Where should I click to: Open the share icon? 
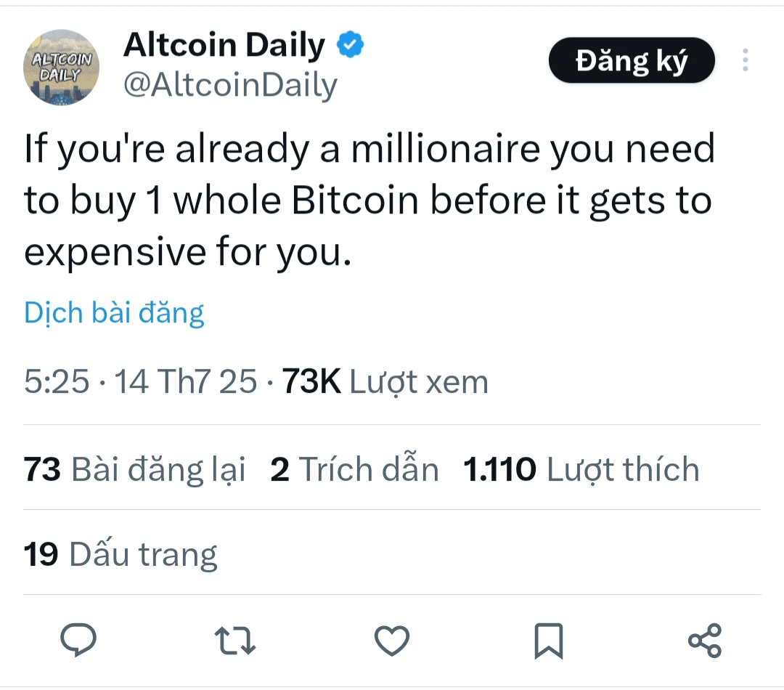[x=705, y=641]
